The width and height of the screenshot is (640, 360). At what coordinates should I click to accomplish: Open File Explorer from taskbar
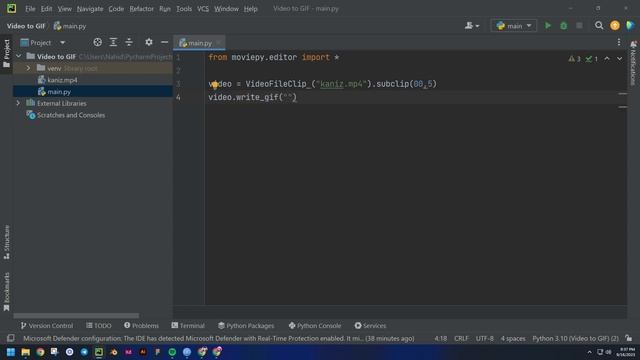coord(25,352)
